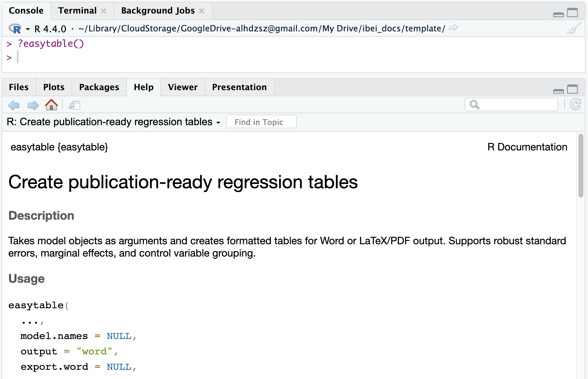
Task: Show help in new window
Action: click(75, 105)
